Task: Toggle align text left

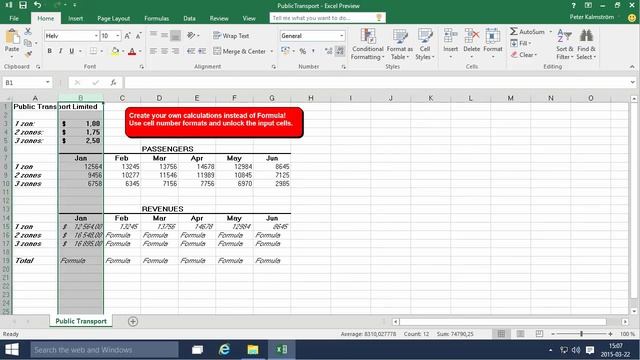Action: (x=153, y=51)
